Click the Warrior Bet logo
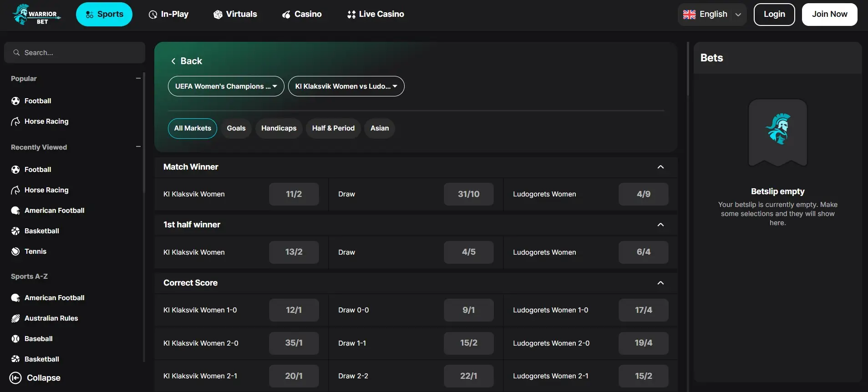The height and width of the screenshot is (392, 868). 36,14
